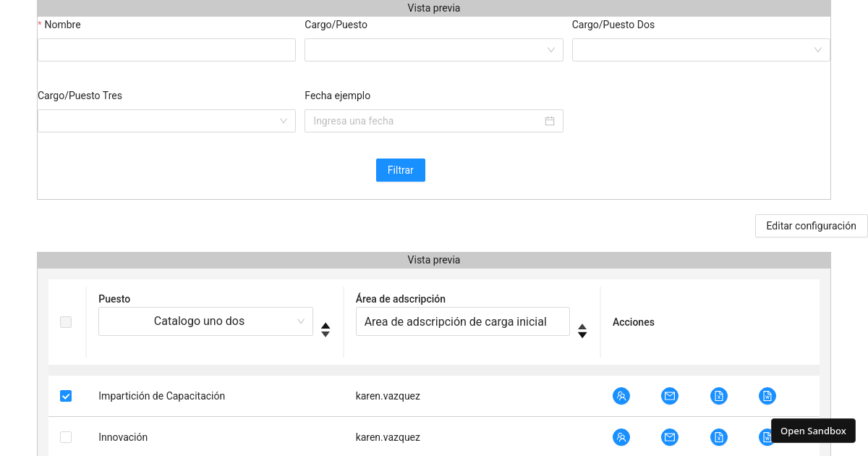Open Editar configuración
This screenshot has width=868, height=456.
tap(811, 226)
